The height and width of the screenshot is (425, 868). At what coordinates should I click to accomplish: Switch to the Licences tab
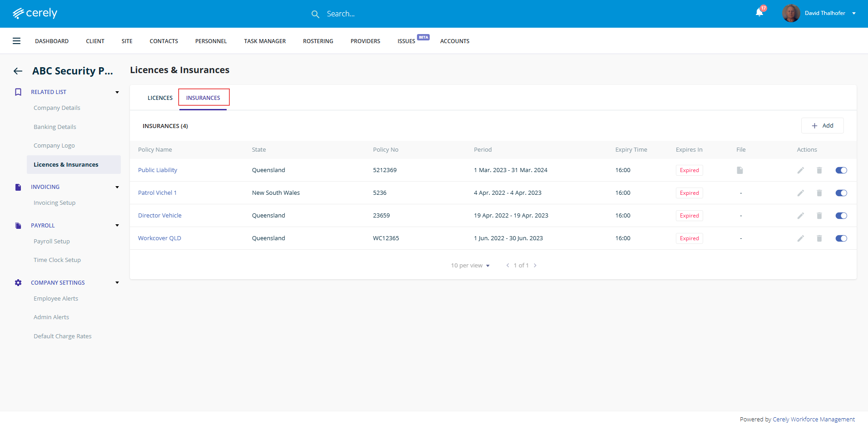click(160, 98)
